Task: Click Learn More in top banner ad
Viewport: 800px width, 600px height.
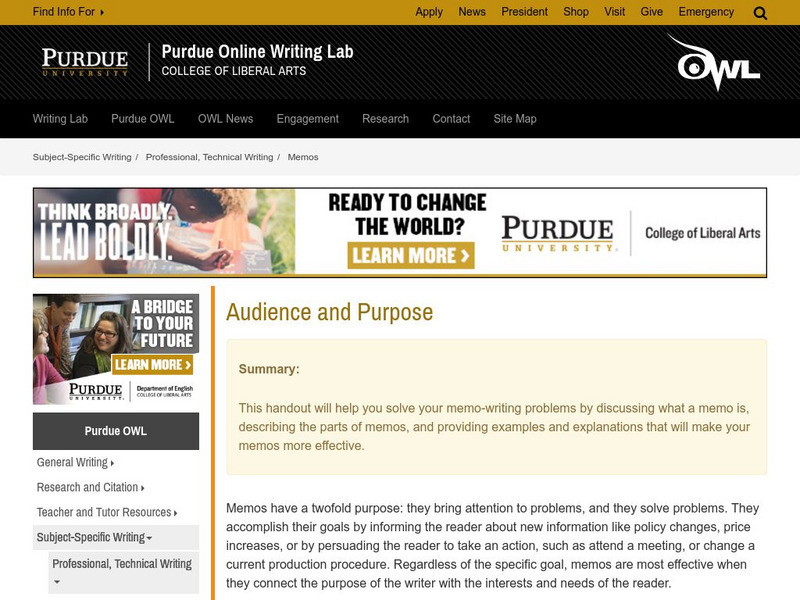Action: (x=411, y=255)
